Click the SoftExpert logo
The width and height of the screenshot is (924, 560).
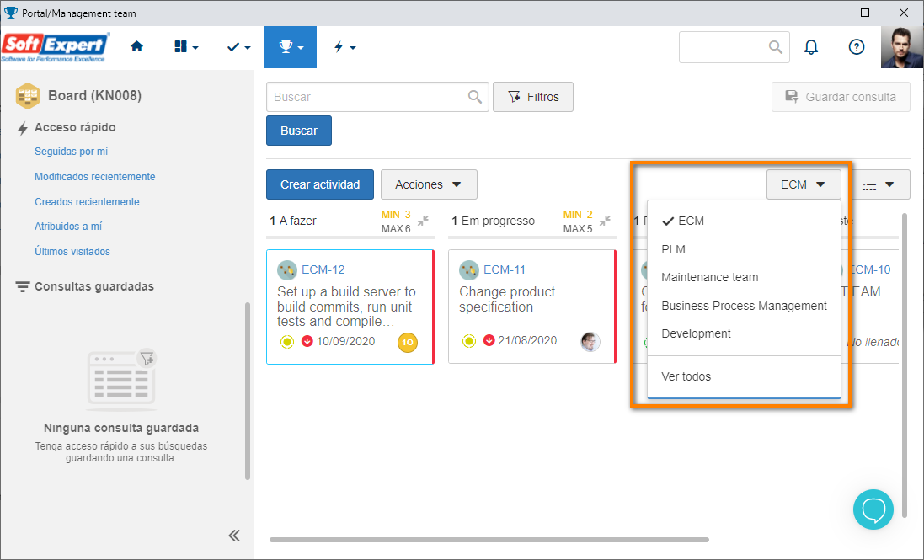(55, 47)
